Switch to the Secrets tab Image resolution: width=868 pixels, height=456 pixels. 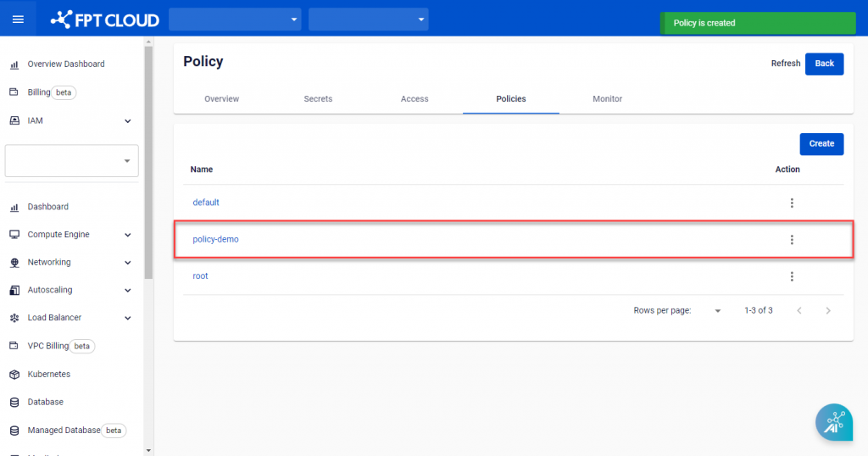318,99
